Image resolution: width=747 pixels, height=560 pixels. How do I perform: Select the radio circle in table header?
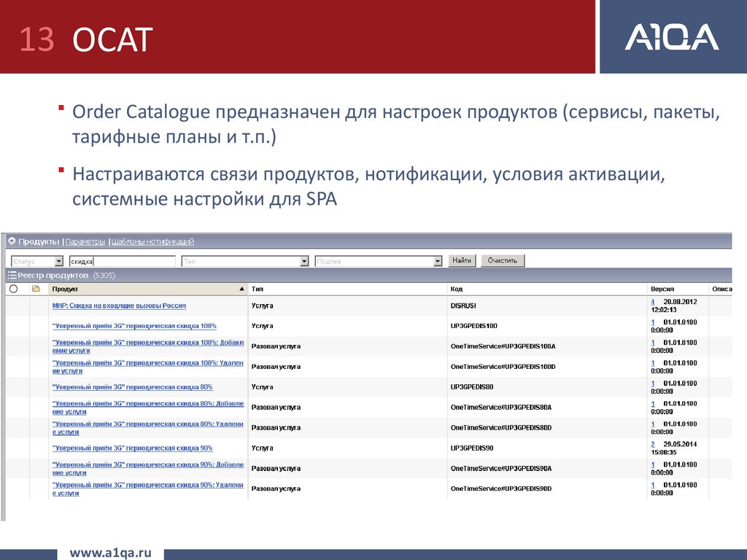13,289
